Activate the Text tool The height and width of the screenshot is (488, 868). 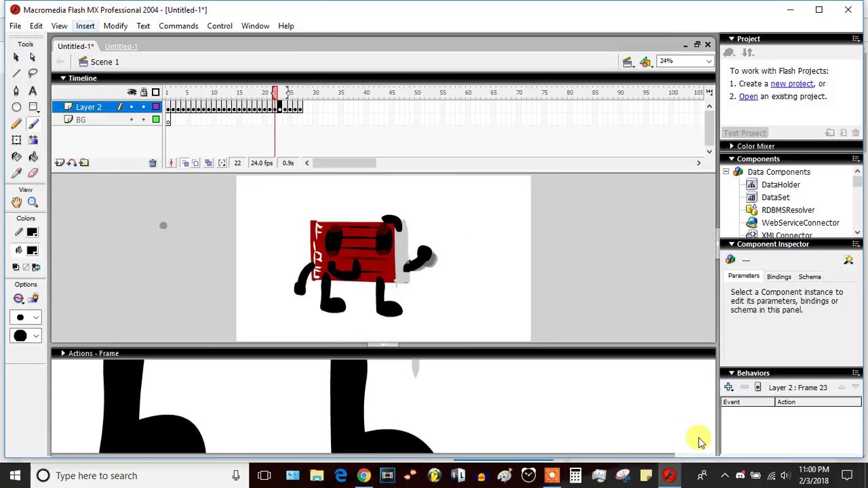(x=33, y=91)
